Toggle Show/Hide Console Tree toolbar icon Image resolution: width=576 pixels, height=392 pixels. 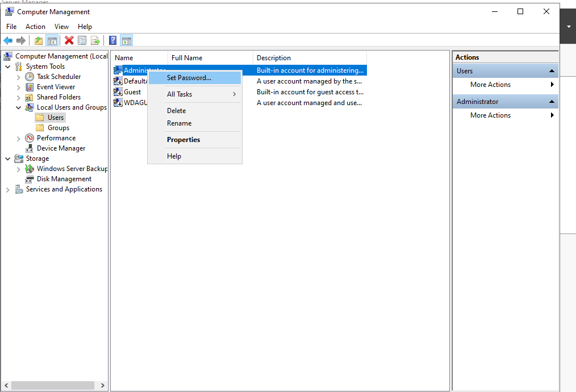52,40
